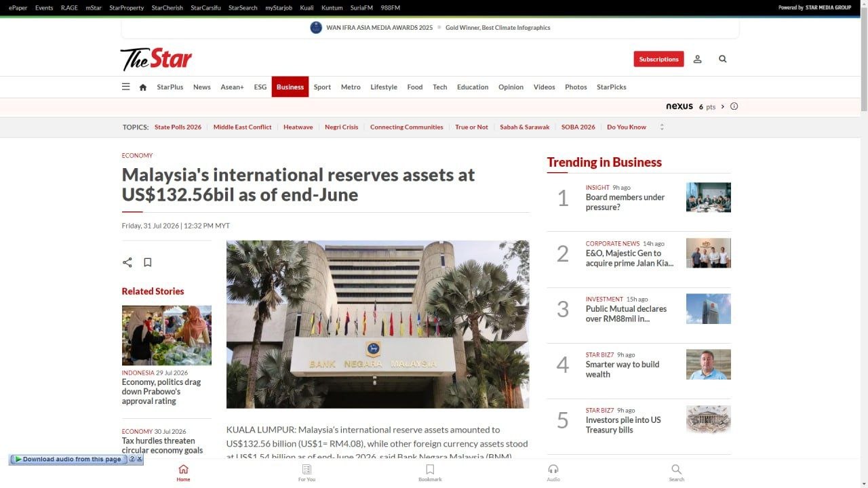Expand nexus points with the chevron arrow
This screenshot has width=868, height=488.
723,106
